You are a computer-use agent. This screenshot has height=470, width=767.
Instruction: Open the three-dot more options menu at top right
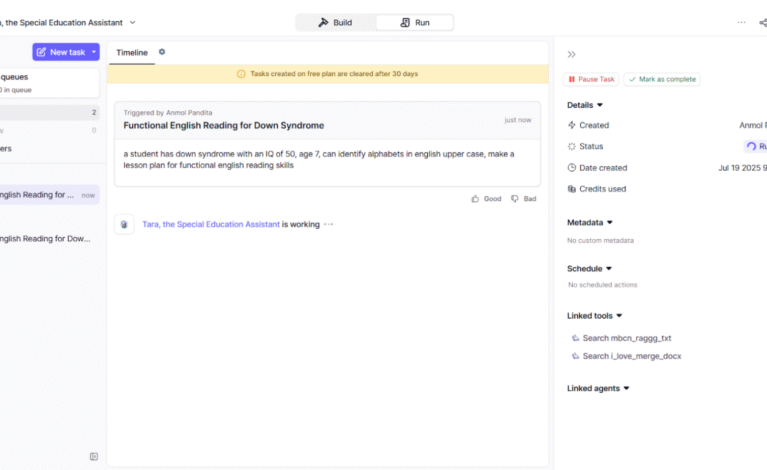tap(741, 22)
